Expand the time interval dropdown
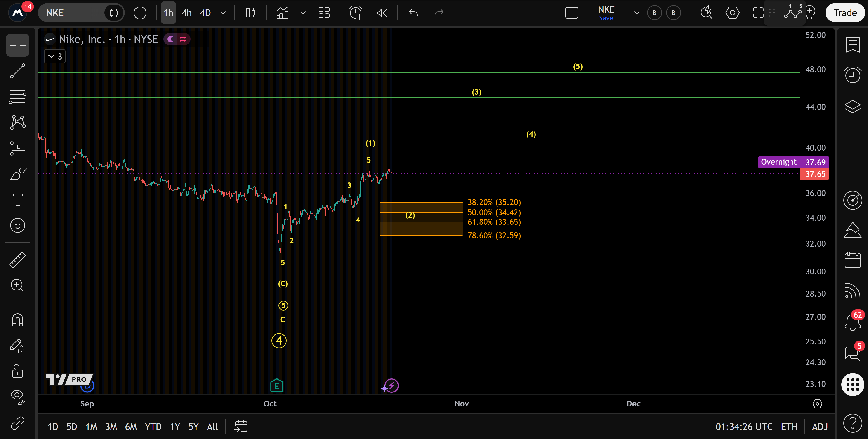The image size is (868, 439). (x=223, y=13)
